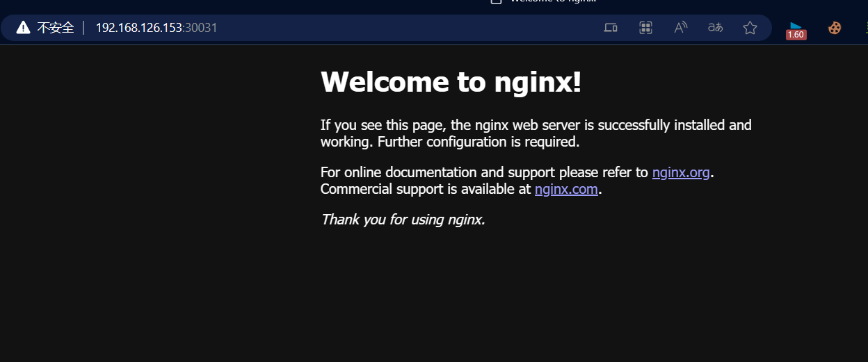Select the Welcome to nginx browser tab

click(x=553, y=2)
